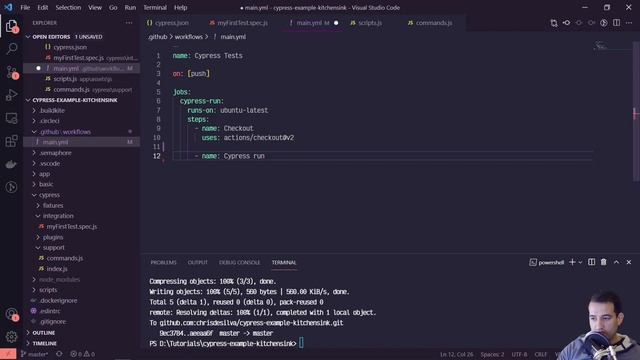Click the master branch status bar item
640x360 pixels.
(x=34, y=354)
